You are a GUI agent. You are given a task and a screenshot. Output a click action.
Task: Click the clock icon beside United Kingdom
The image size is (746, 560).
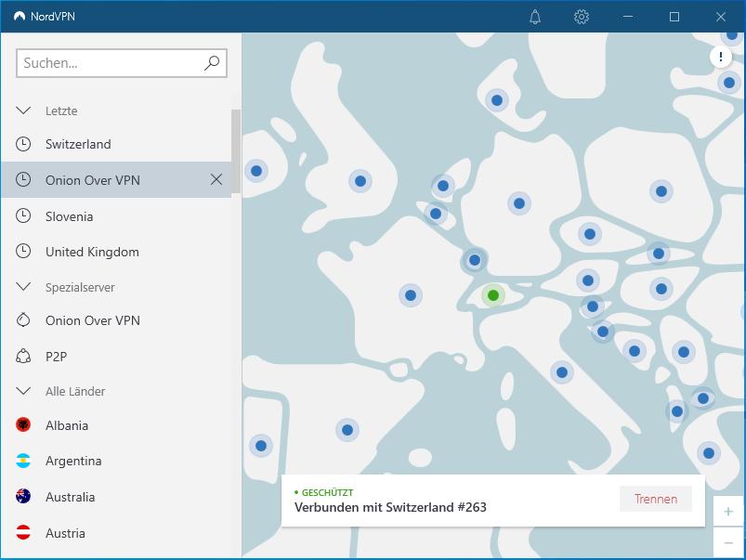23,252
